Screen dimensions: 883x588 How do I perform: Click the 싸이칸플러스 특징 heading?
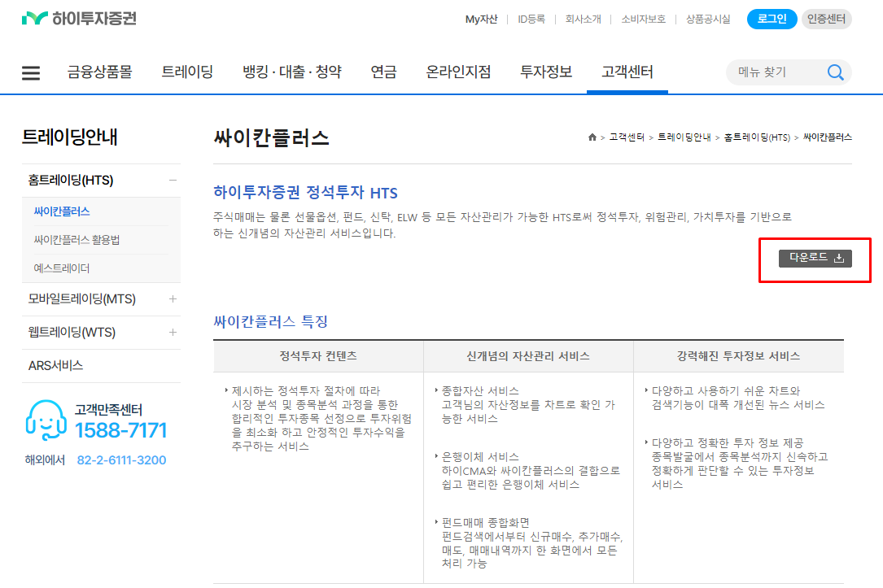pos(270,321)
